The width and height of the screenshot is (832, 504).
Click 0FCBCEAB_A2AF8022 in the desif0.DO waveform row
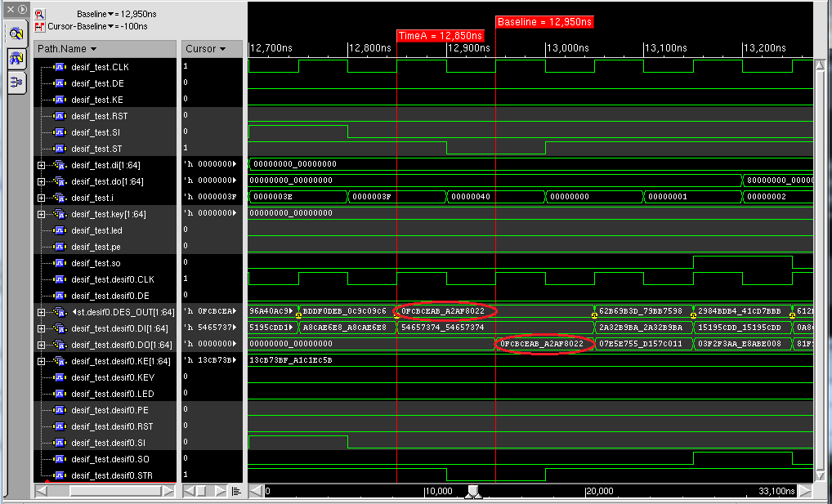point(542,344)
